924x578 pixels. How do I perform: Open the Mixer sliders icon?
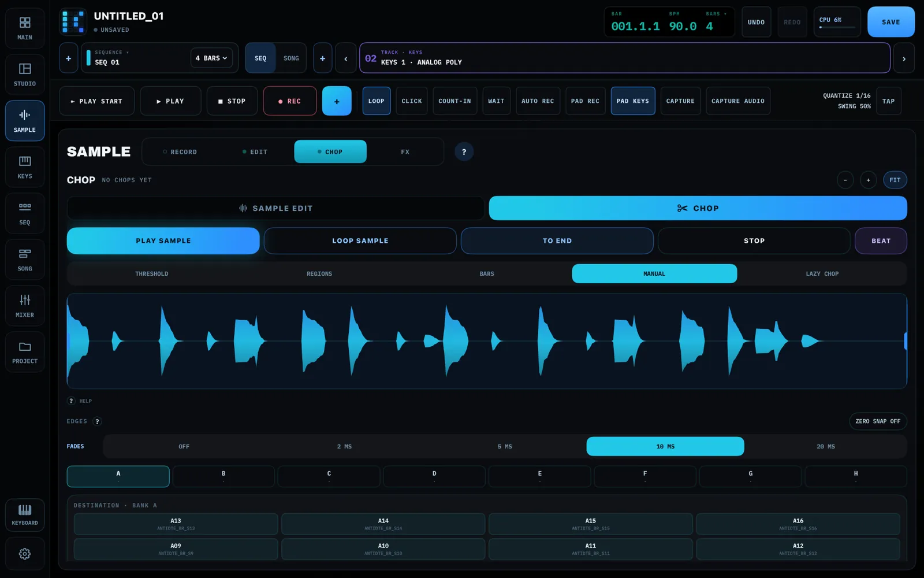coord(25,306)
